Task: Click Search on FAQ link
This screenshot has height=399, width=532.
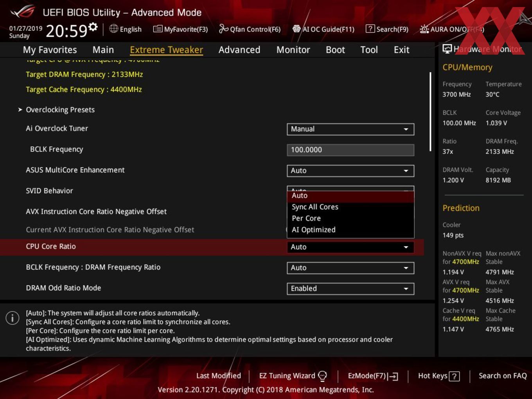Action: click(x=503, y=376)
